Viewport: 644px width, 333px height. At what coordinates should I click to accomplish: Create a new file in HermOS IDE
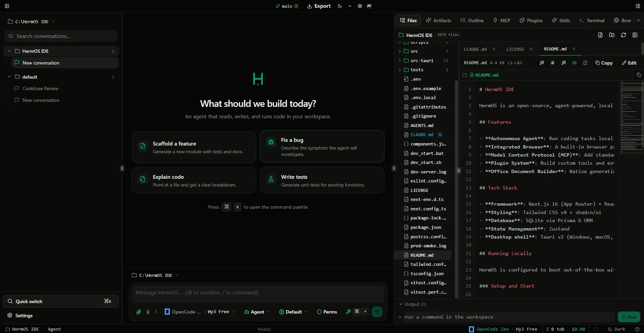point(600,35)
